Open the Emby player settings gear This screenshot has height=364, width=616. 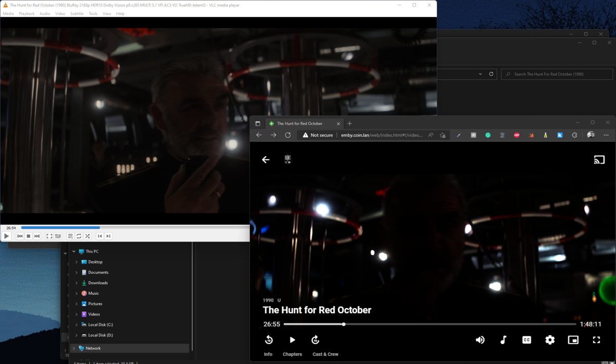coord(549,339)
